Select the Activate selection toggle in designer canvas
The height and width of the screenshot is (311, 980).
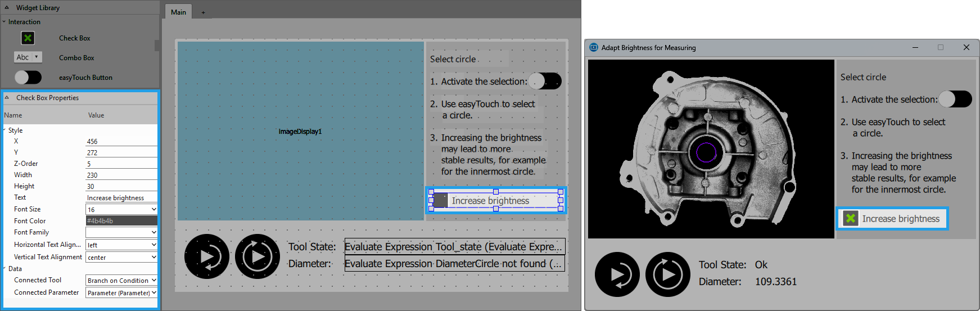pyautogui.click(x=545, y=81)
